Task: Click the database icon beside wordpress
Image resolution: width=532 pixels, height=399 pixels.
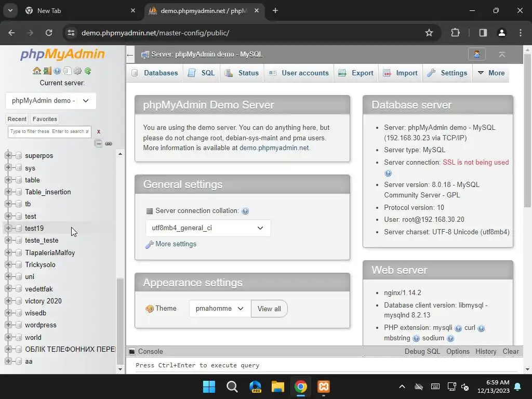Action: (19, 325)
